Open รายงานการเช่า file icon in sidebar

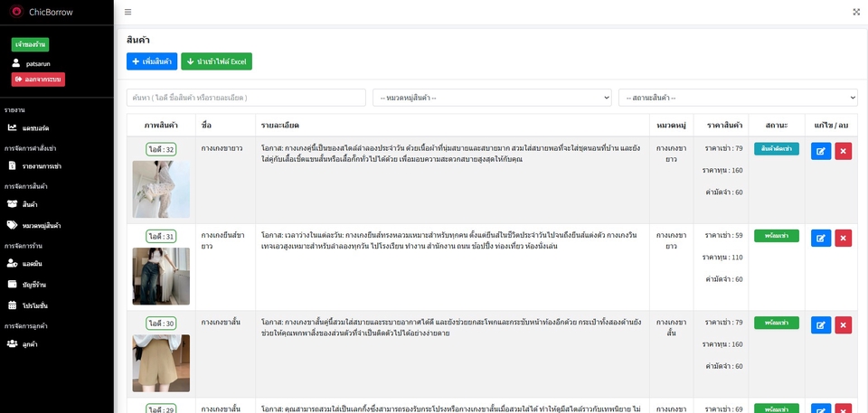(x=12, y=165)
